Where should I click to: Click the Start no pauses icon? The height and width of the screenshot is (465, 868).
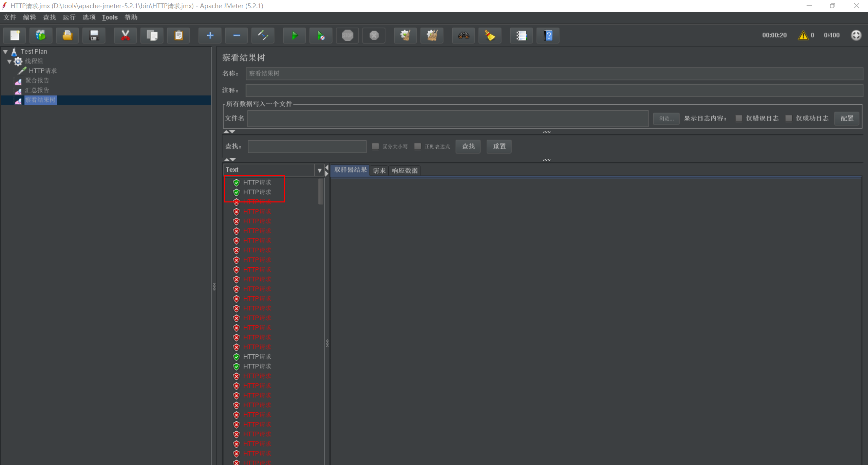[x=321, y=35]
